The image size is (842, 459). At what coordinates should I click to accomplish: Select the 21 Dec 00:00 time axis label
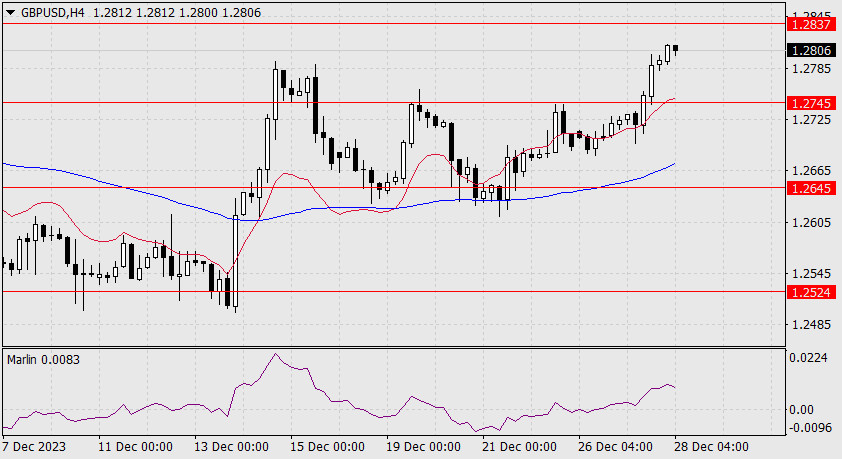(x=519, y=447)
